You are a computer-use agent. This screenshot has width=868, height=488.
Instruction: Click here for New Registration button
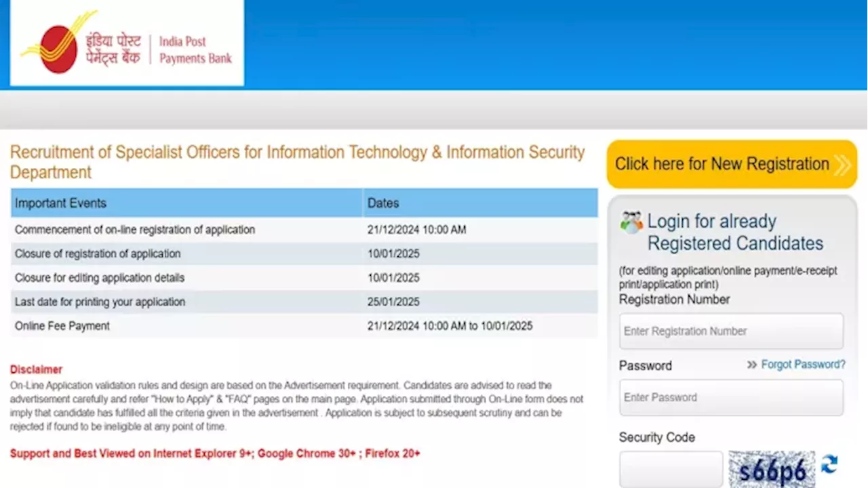tap(732, 164)
